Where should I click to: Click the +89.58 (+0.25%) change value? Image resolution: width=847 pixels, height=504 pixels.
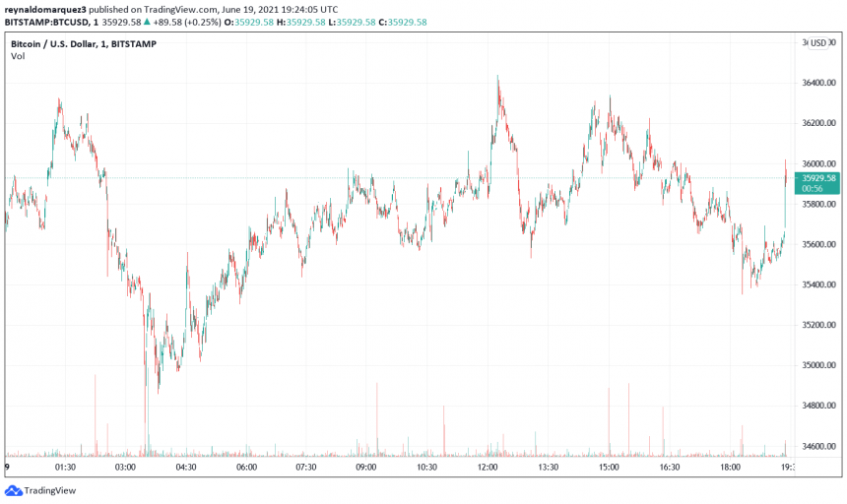[187, 22]
